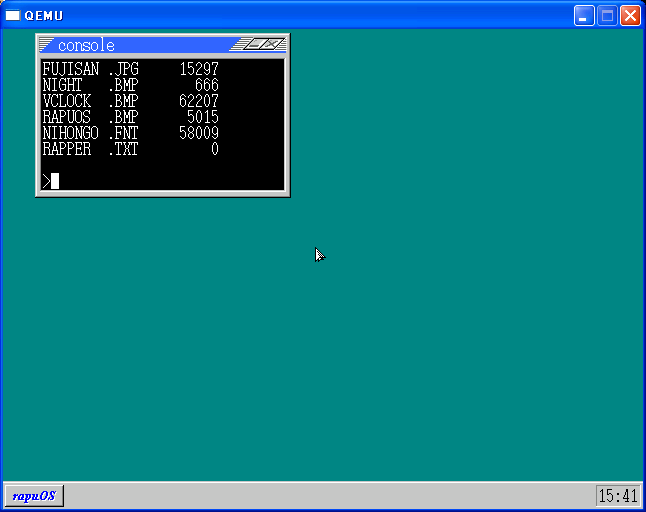
Task: Click the file size 15297 value
Action: point(198,69)
